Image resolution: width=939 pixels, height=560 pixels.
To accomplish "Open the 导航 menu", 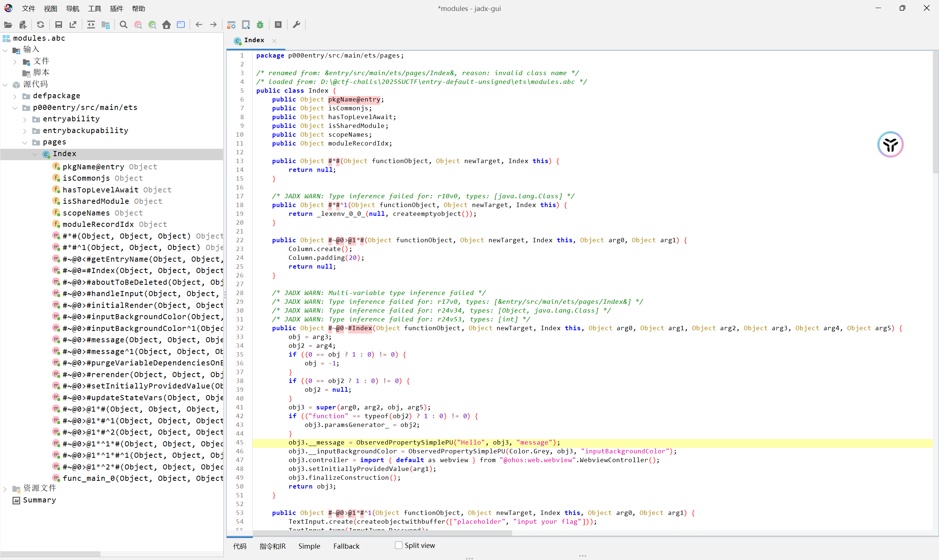I will [73, 8].
